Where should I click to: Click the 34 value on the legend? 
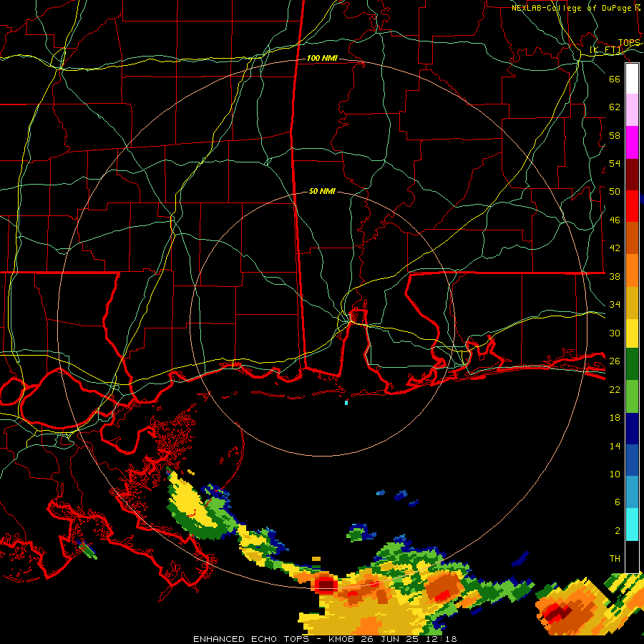coord(615,305)
